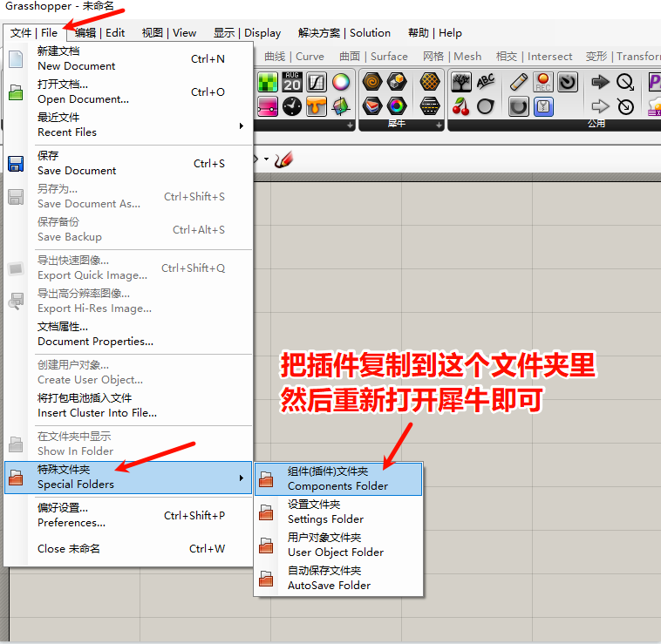Open Preferences... from the File menu
This screenshot has width=661, height=644.
pos(129,516)
